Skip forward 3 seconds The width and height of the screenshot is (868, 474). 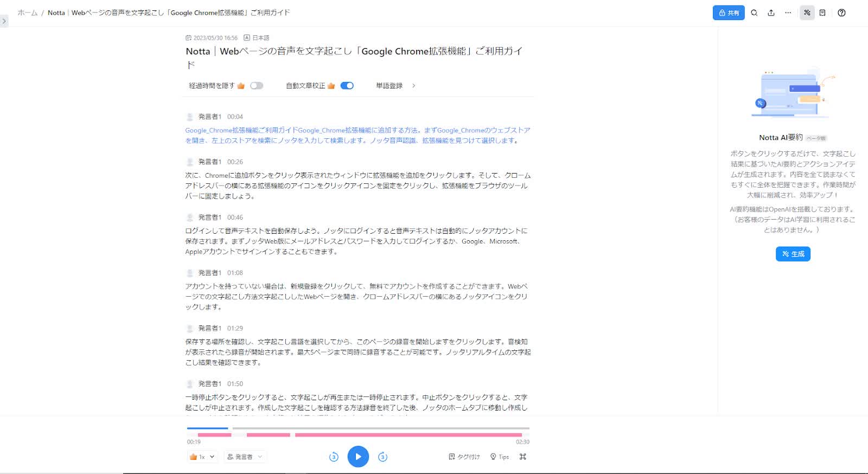click(382, 457)
